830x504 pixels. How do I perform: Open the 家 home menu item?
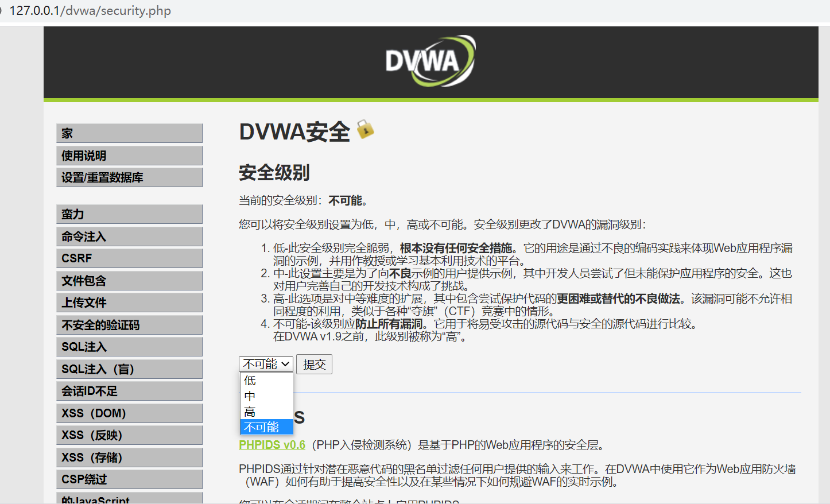click(x=129, y=133)
